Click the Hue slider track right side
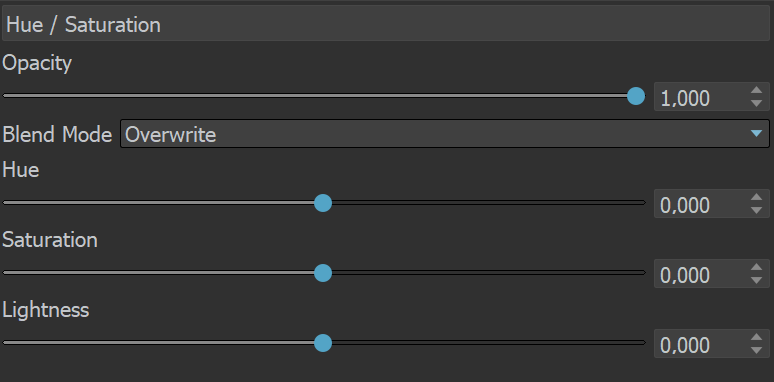774x382 pixels. point(489,203)
